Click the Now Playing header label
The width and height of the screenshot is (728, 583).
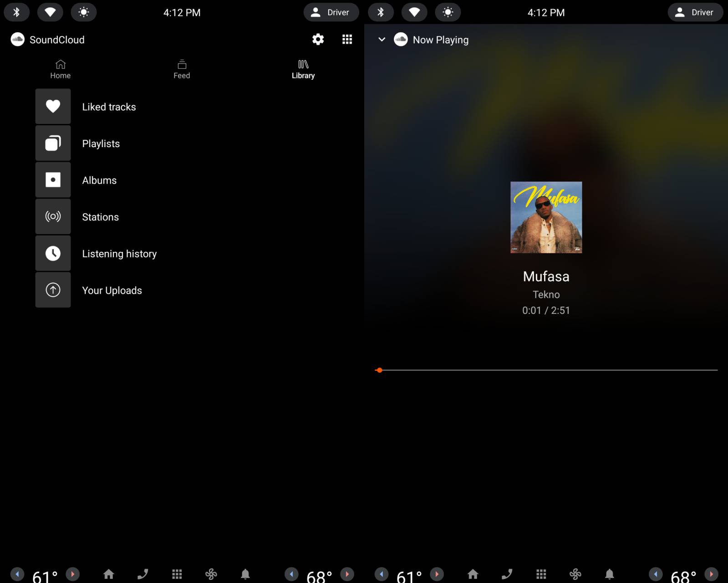pyautogui.click(x=440, y=40)
